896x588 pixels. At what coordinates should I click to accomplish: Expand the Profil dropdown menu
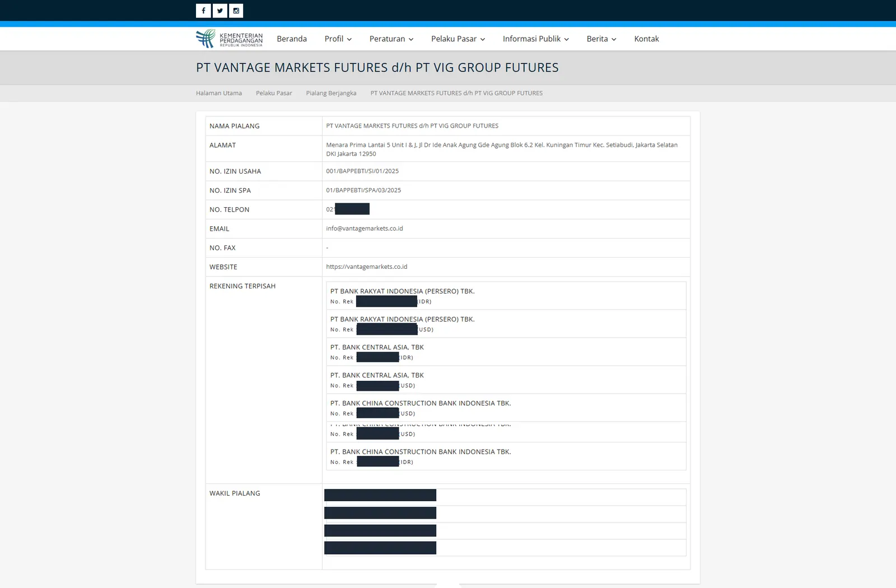338,39
